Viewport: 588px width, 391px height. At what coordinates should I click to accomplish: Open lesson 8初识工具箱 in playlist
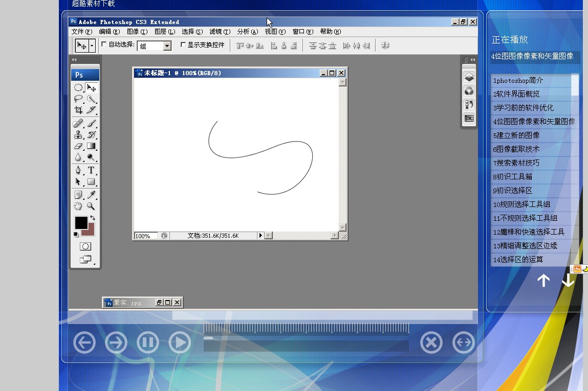click(512, 177)
